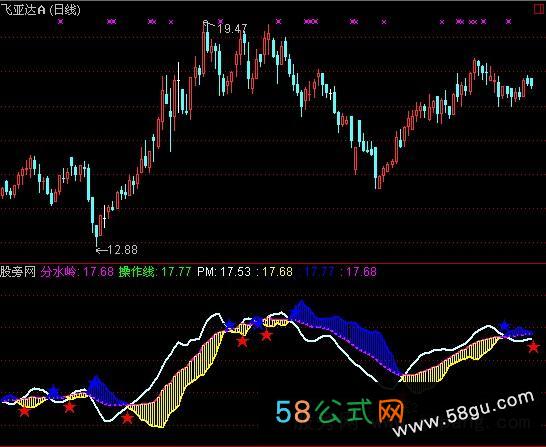This screenshot has width=546, height=447.
Task: Click the 19.47 high price annotation
Action: pyautogui.click(x=232, y=29)
